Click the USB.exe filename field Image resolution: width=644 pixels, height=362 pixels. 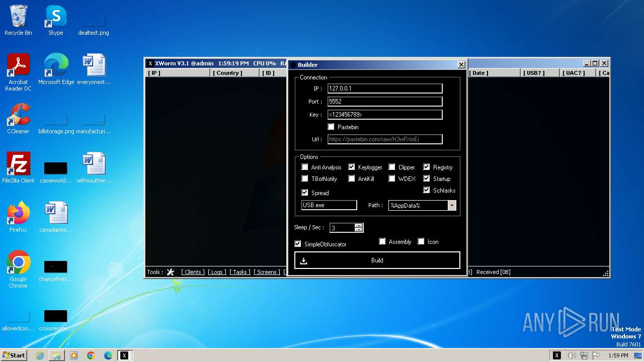[329, 205]
